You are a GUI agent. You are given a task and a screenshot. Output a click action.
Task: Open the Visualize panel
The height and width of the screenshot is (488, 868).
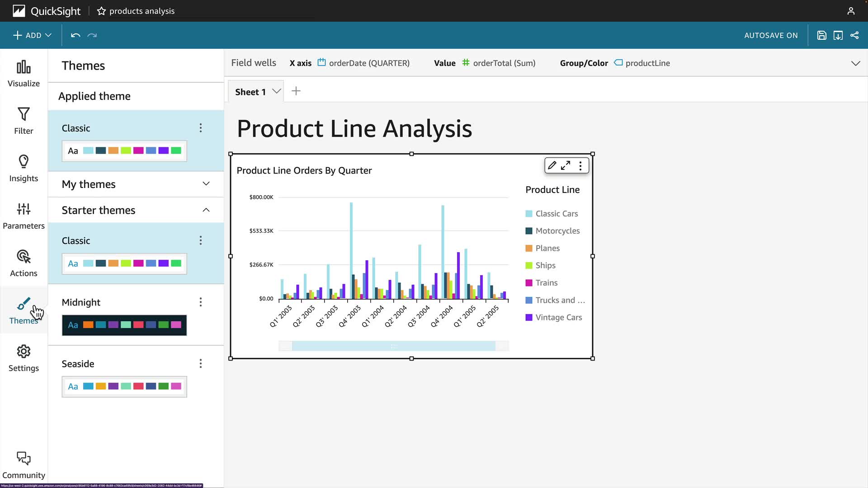(x=24, y=74)
